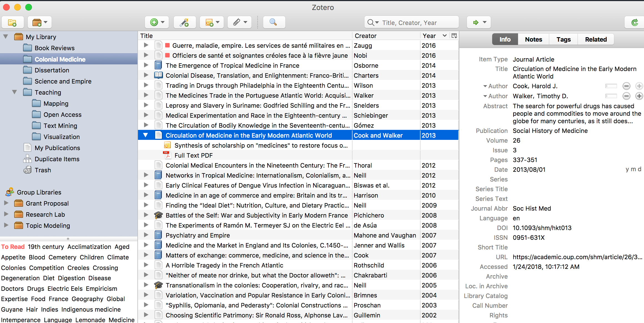Collapse the Teaching collection
The height and width of the screenshot is (323, 644).
(14, 92)
